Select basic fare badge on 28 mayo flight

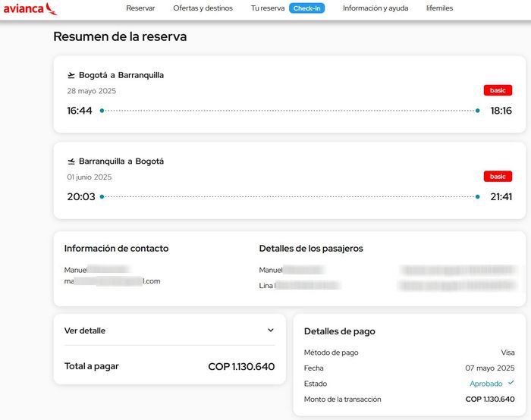[x=498, y=90]
